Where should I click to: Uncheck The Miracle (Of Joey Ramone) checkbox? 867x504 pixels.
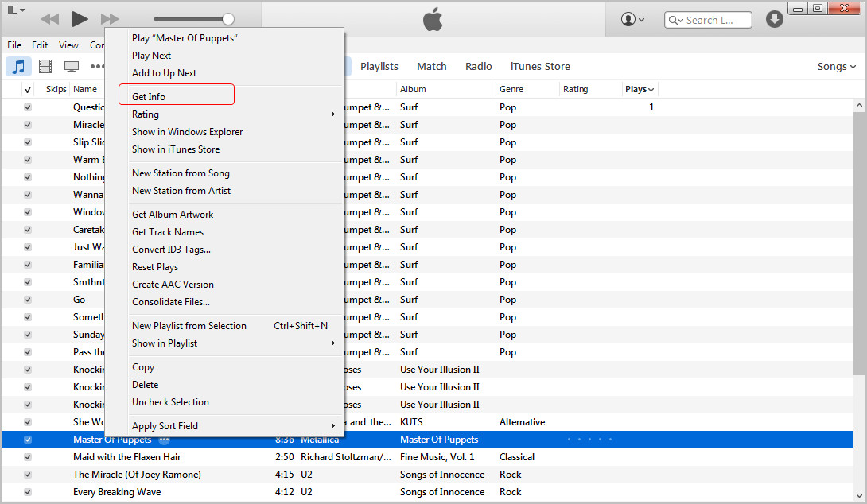click(28, 475)
